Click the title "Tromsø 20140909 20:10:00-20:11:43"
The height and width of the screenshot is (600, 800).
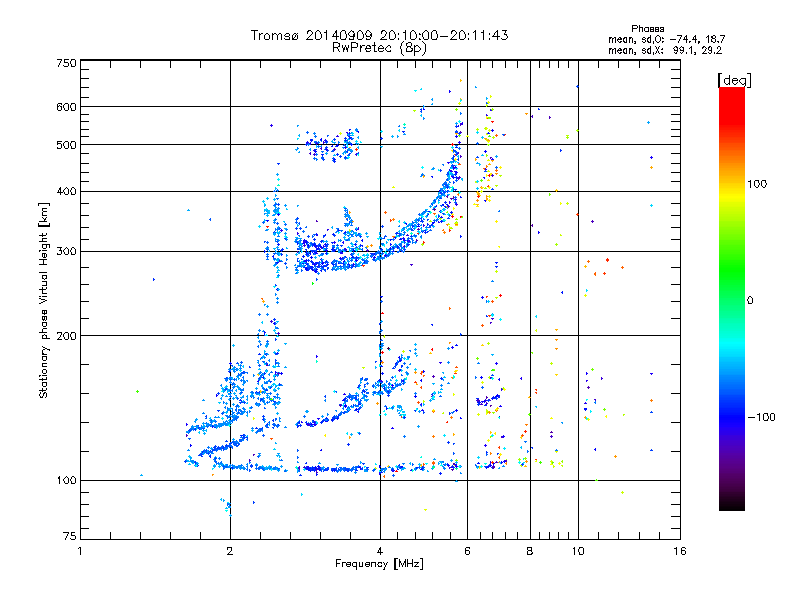379,35
